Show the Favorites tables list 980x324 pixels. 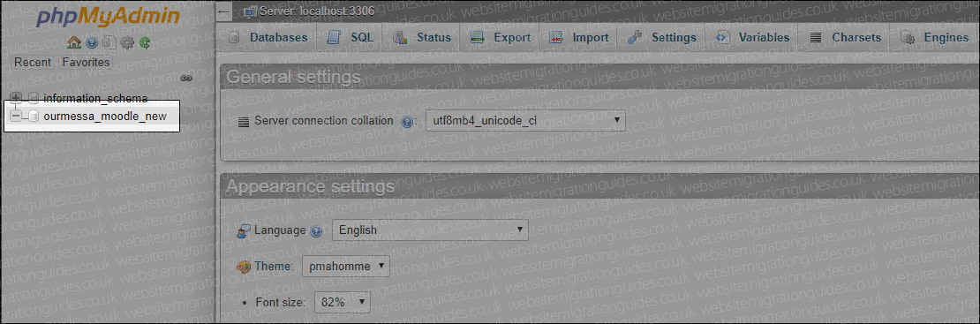point(86,62)
